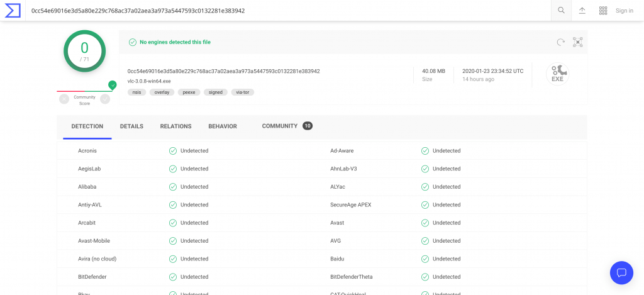
Task: Click check icon beside Baidu result
Action: click(425, 259)
